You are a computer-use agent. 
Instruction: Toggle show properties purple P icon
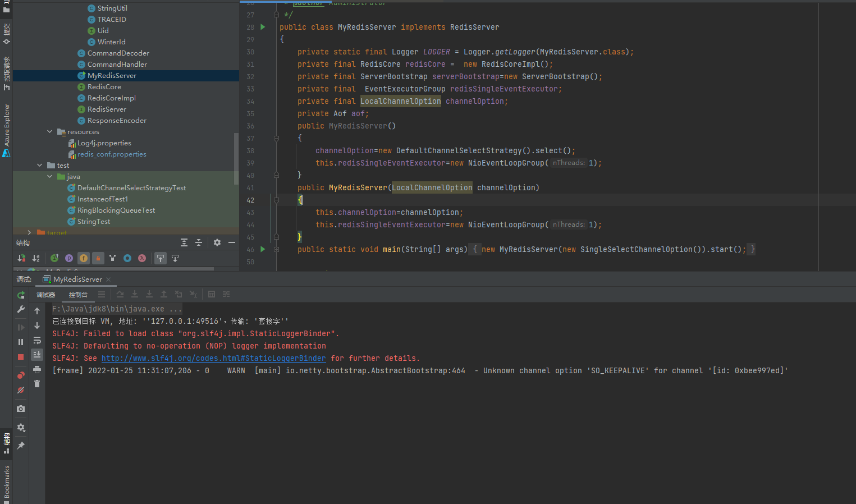point(69,258)
